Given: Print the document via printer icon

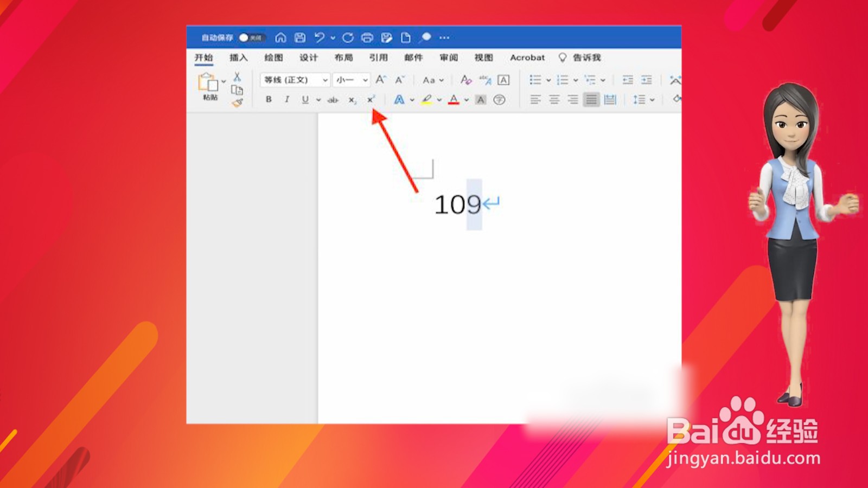Looking at the screenshot, I should tap(367, 37).
